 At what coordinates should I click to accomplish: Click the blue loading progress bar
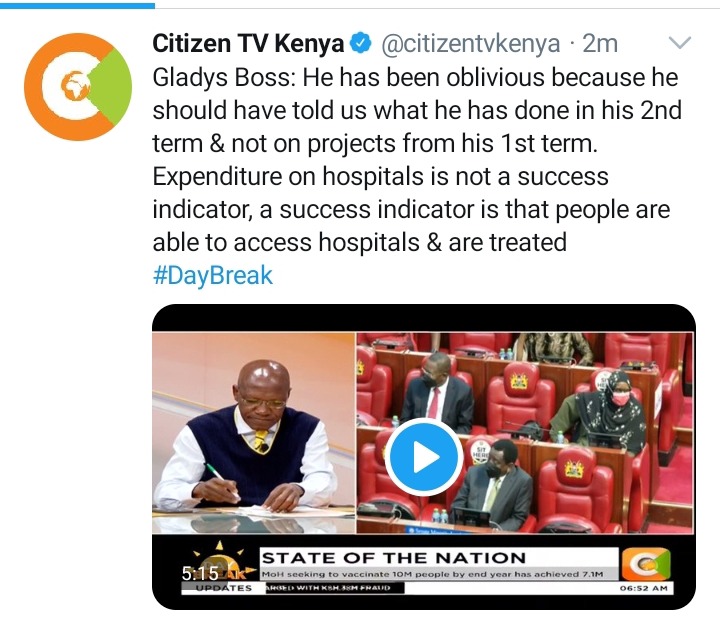77,6
